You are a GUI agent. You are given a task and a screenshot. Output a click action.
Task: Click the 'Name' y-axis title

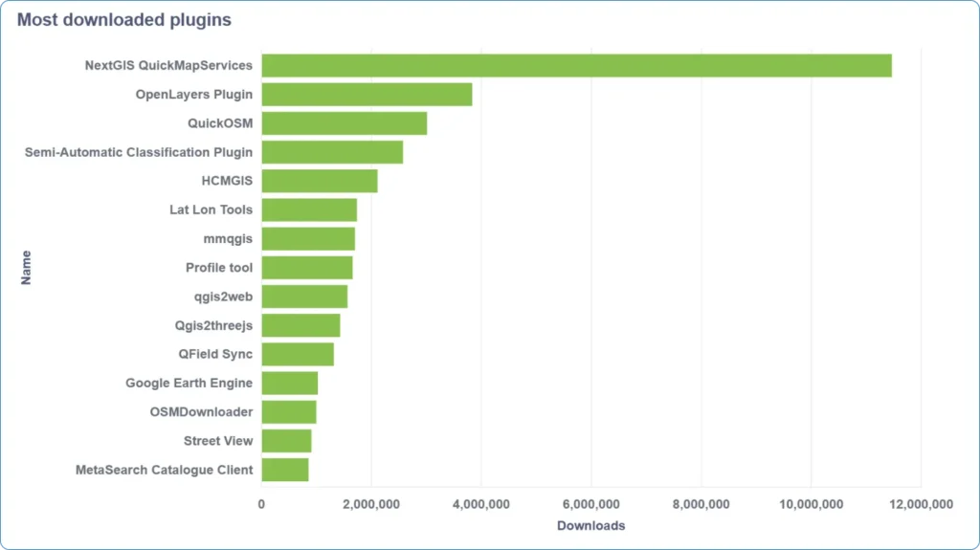coord(26,268)
